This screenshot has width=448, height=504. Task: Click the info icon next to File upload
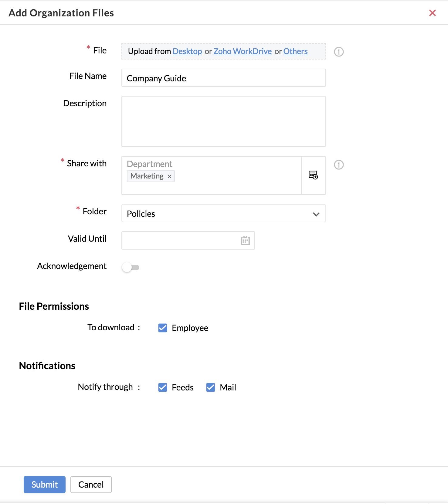[x=339, y=52]
